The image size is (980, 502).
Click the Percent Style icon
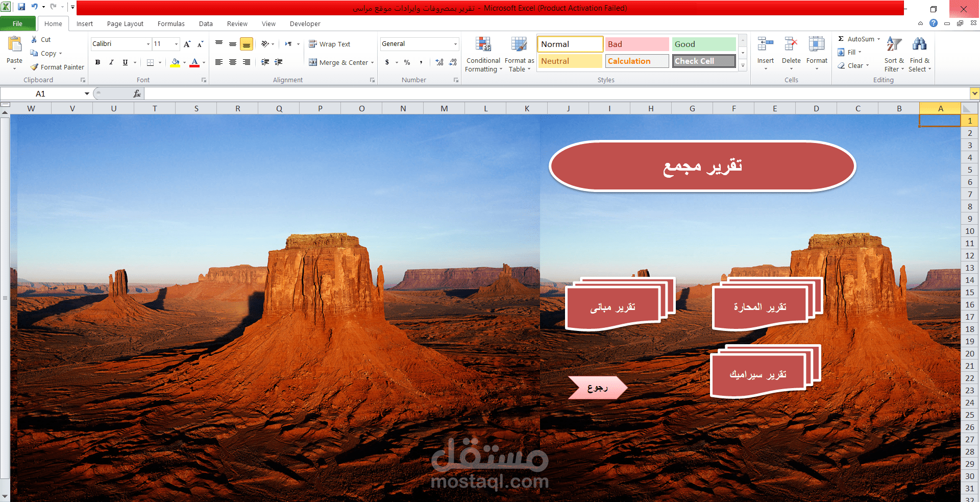coord(407,62)
